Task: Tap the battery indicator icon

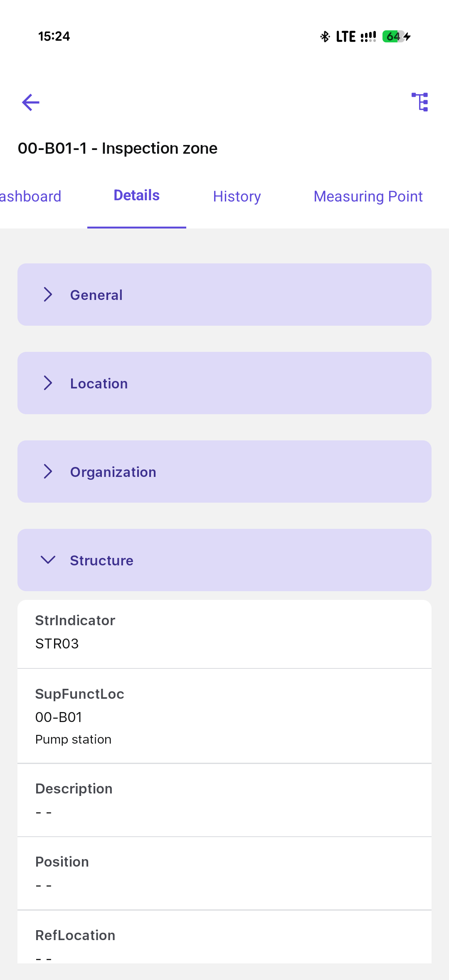Action: click(x=393, y=37)
